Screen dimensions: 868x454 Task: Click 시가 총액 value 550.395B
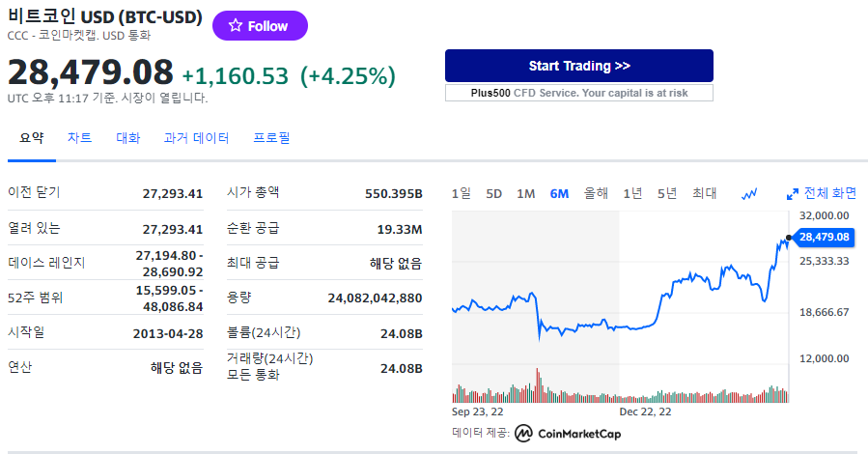[x=394, y=194]
